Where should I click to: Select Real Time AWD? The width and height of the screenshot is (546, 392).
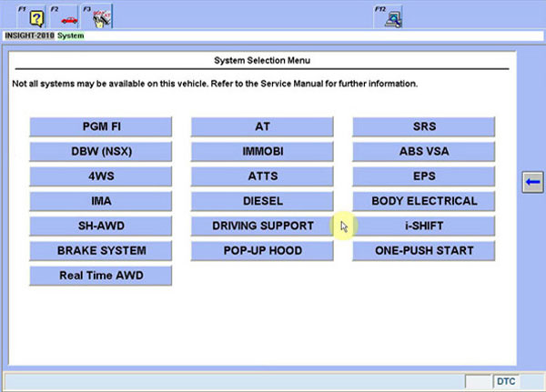[x=101, y=275]
